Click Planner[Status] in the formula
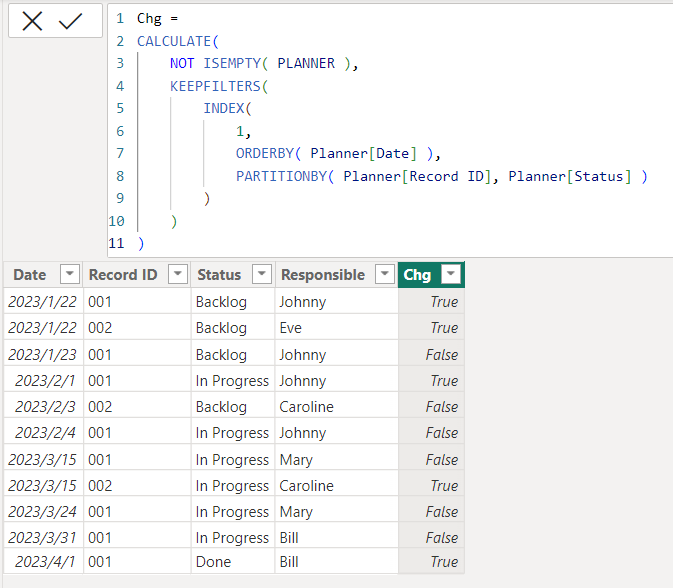The width and height of the screenshot is (673, 588). tap(570, 176)
